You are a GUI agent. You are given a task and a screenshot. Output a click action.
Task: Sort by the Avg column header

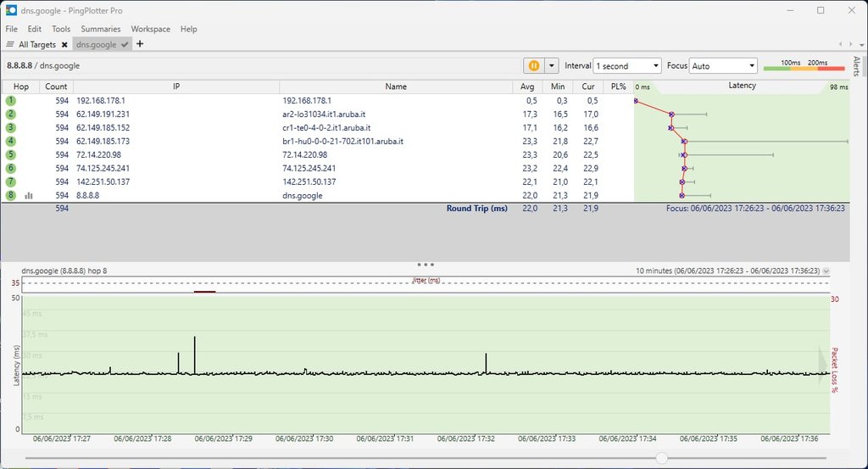pos(529,87)
